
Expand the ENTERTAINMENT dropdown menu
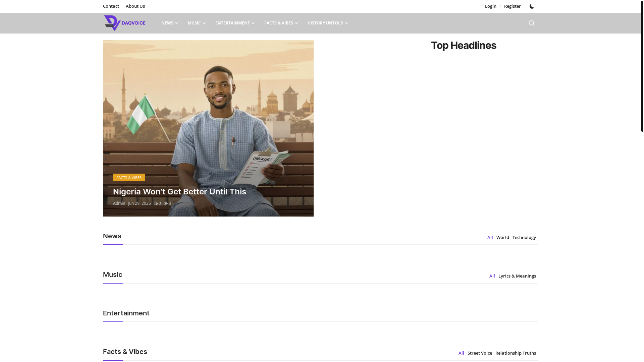click(x=235, y=23)
